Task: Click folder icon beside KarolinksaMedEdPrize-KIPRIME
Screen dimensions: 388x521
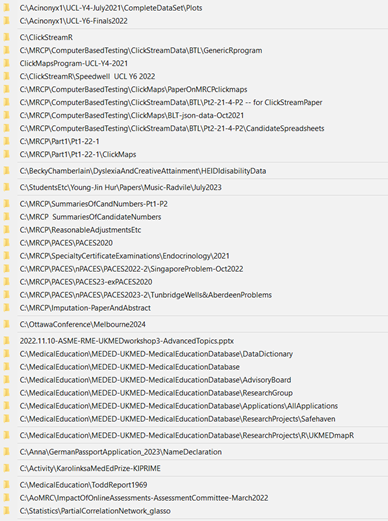Action: (x=6, y=468)
